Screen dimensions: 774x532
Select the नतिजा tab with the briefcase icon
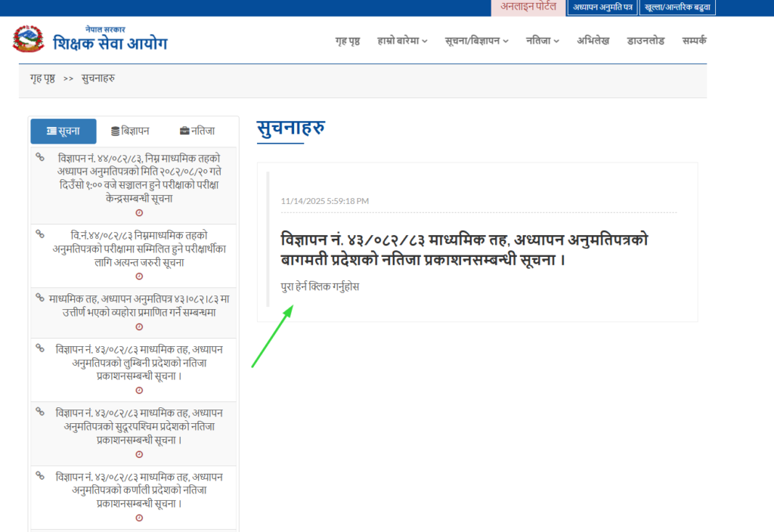pyautogui.click(x=197, y=131)
